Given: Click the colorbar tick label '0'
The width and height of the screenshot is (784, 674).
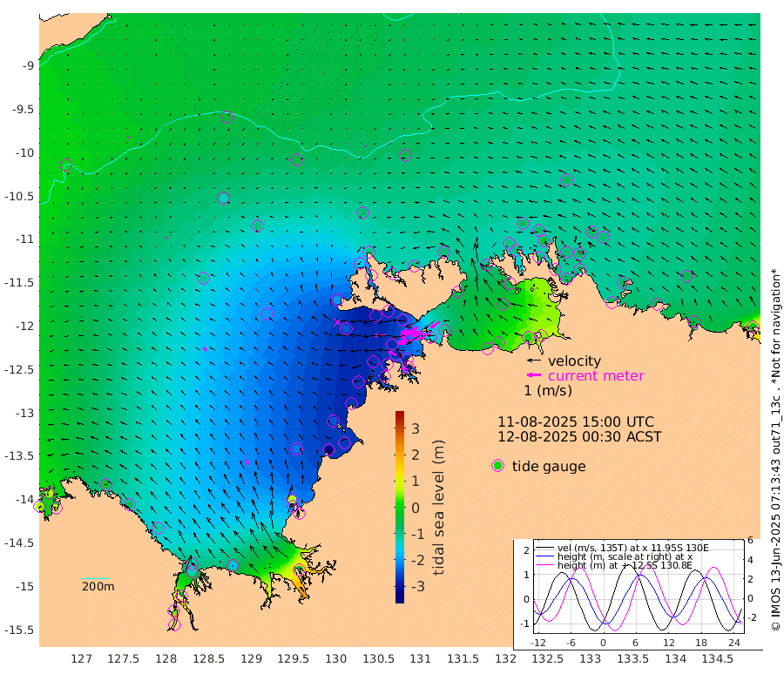Looking at the screenshot, I should tap(416, 508).
